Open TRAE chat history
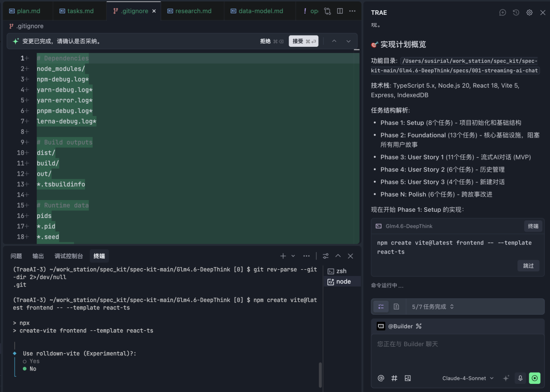 coord(516,13)
